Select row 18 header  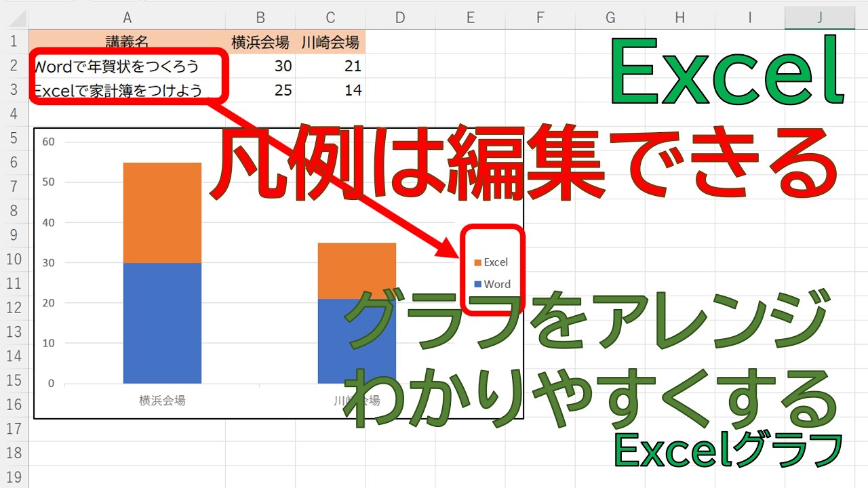[14, 453]
